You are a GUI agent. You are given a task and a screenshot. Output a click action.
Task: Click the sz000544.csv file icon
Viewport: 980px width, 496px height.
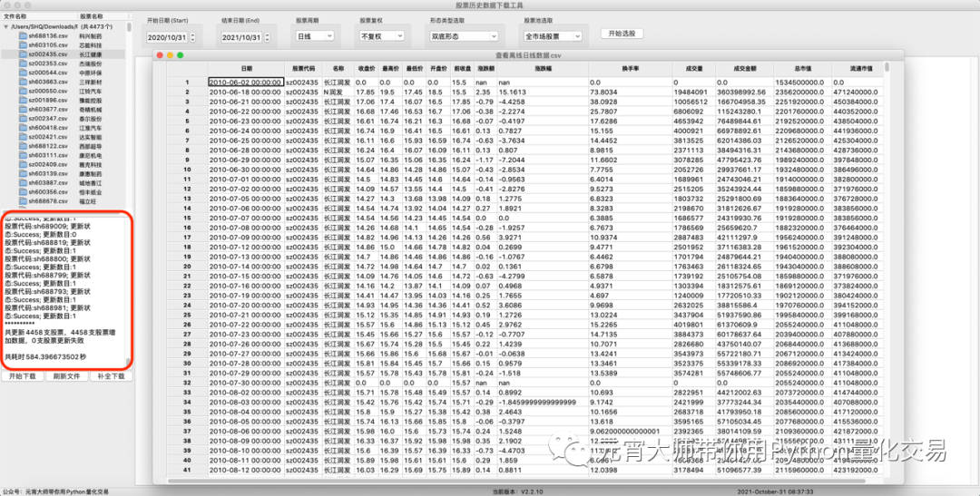click(23, 73)
